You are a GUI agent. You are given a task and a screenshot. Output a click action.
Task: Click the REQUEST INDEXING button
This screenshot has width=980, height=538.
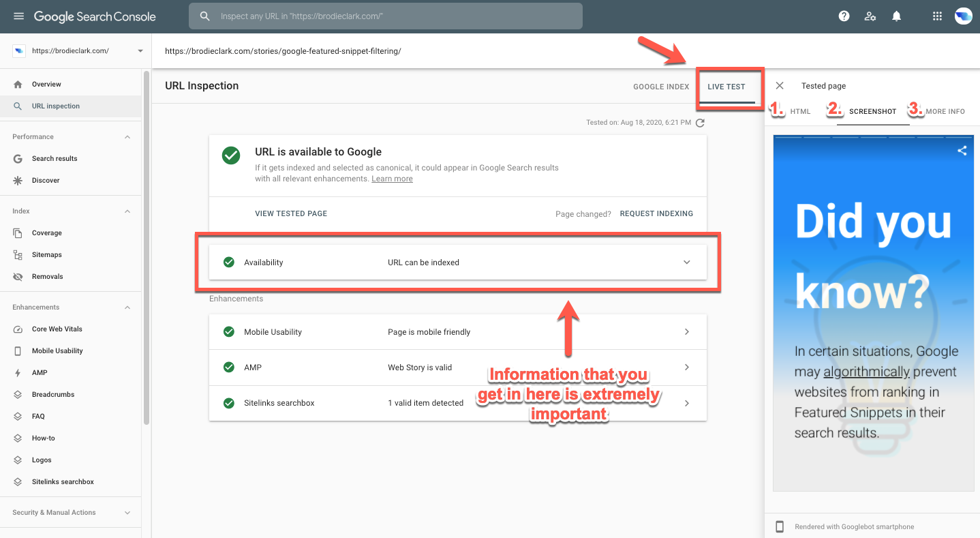[x=656, y=213]
